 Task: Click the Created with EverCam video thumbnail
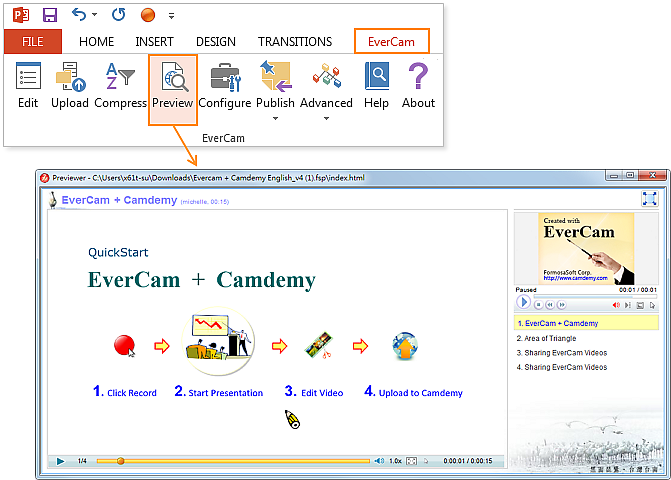[586, 249]
